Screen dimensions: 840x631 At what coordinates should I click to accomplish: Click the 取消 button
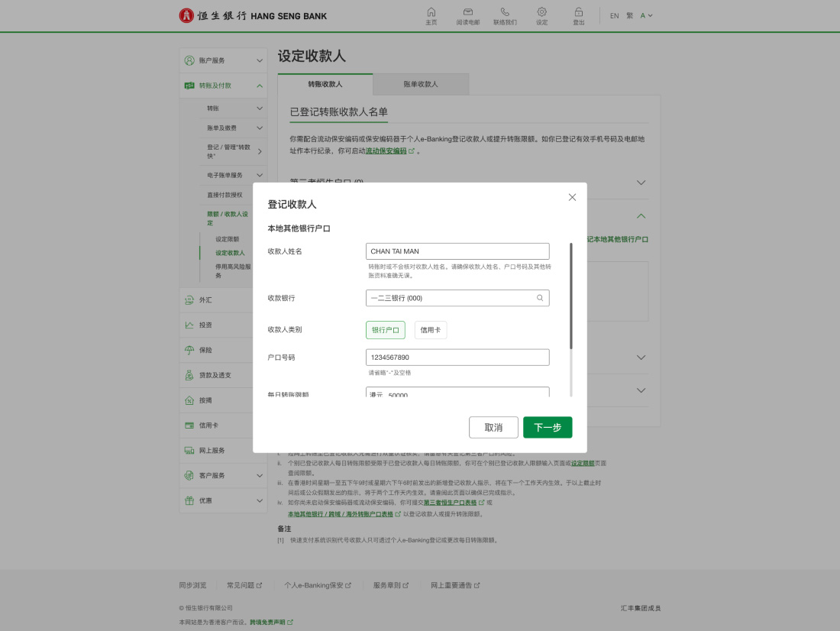tap(493, 427)
